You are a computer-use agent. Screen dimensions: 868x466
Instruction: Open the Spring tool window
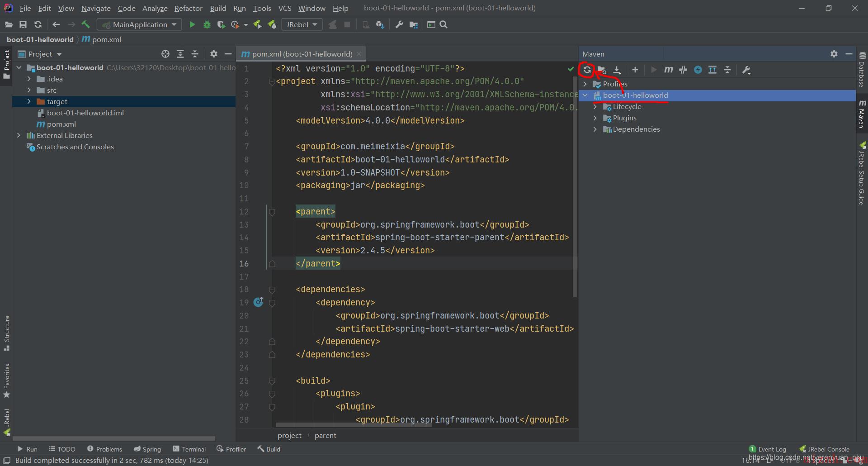tap(147, 449)
